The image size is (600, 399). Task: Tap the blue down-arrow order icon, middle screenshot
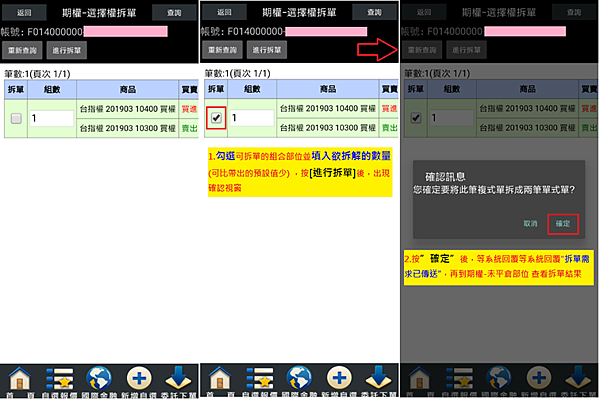(378, 378)
